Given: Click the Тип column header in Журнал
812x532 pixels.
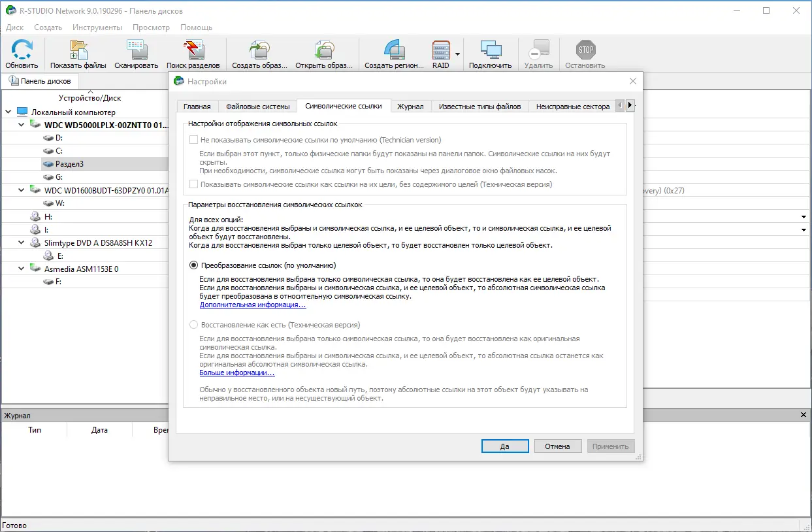Looking at the screenshot, I should point(35,430).
